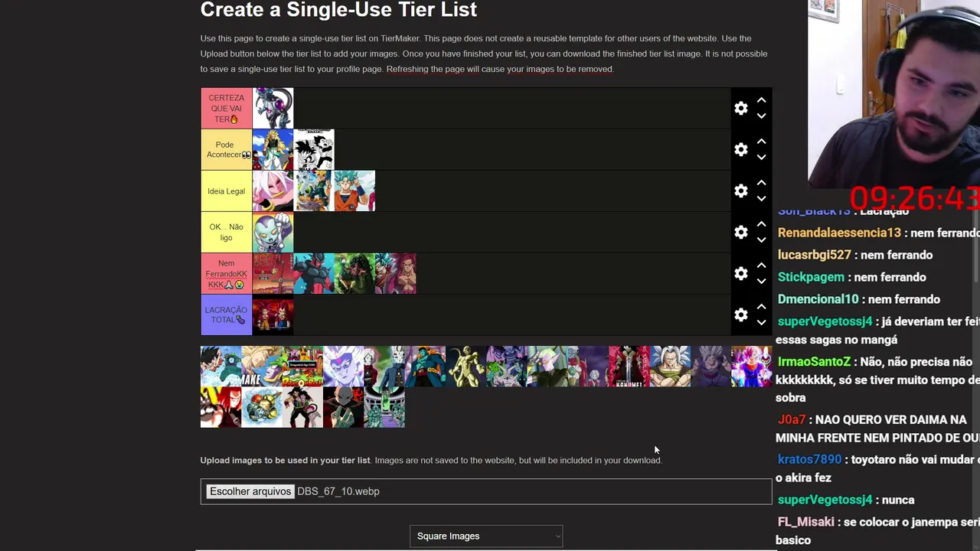Pick the last image in the pool's first row
This screenshot has width=980, height=551.
(752, 367)
